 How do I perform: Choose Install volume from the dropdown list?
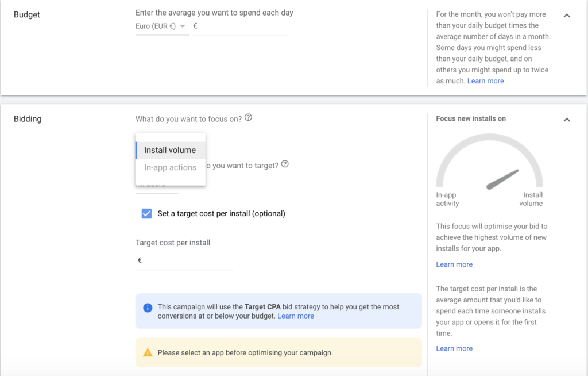170,150
